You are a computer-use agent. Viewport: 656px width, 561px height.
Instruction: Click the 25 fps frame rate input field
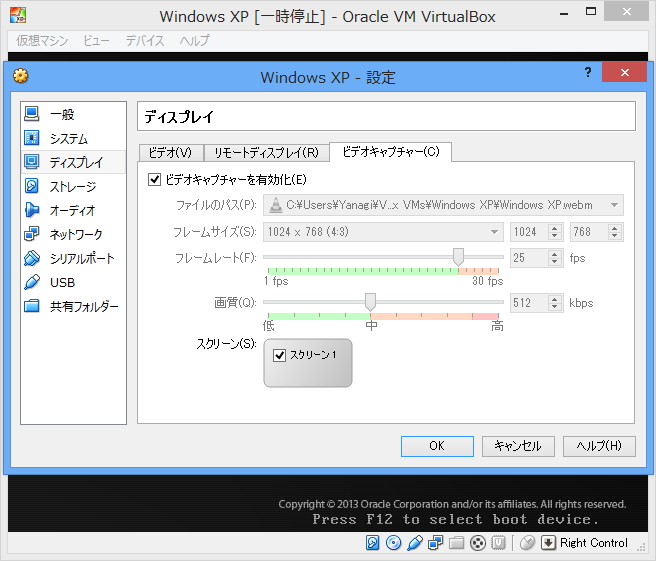tap(529, 258)
